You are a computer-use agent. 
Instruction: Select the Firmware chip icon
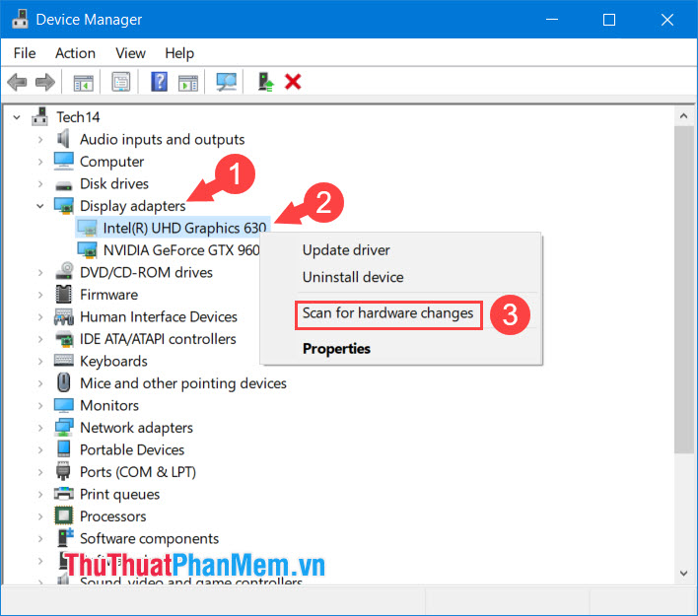tap(63, 295)
